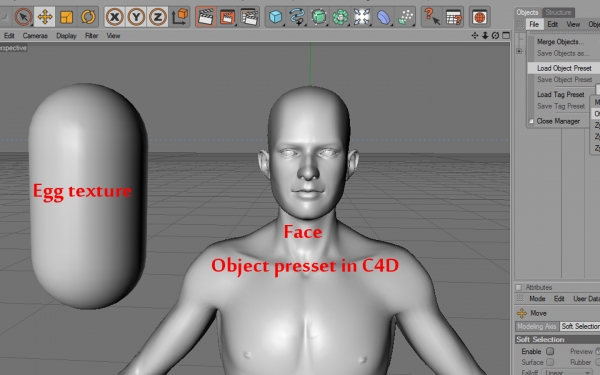Expand the object tree plus node
This screenshot has width=600, height=375.
point(519,51)
